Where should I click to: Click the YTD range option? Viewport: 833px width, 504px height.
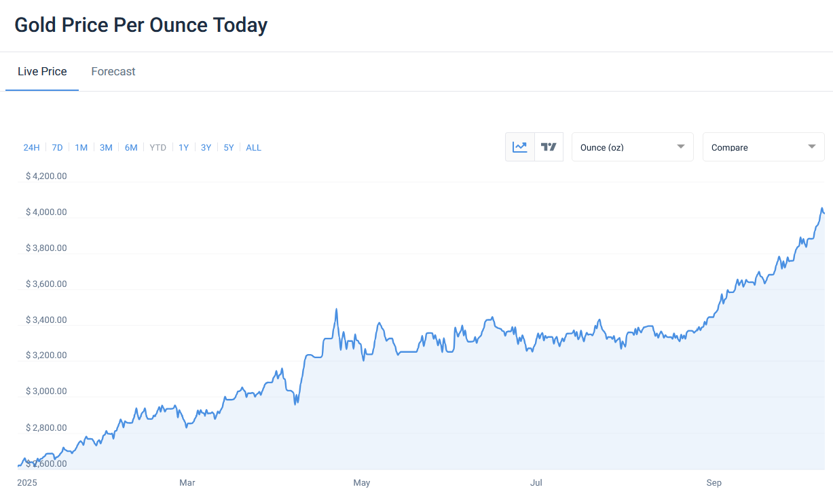(158, 148)
